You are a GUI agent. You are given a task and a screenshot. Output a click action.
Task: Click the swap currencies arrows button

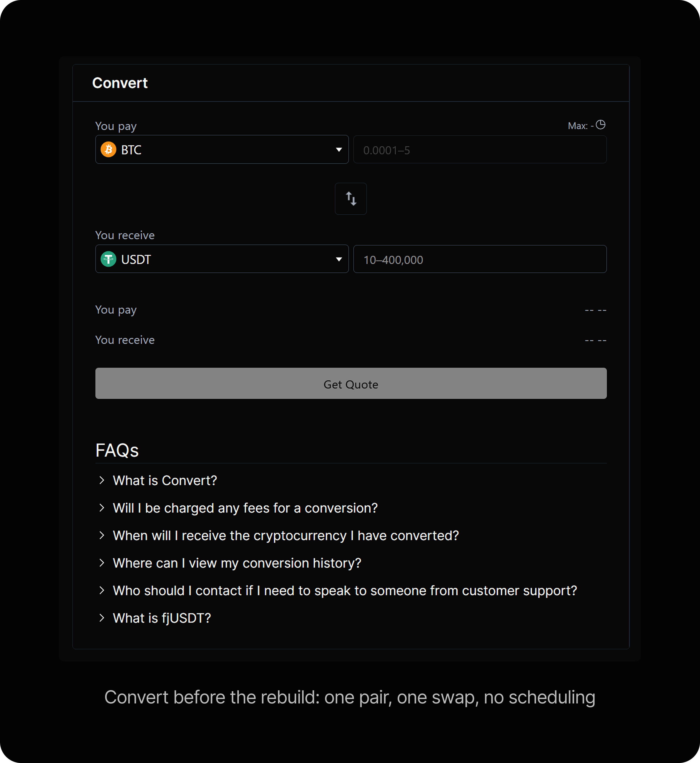(350, 199)
